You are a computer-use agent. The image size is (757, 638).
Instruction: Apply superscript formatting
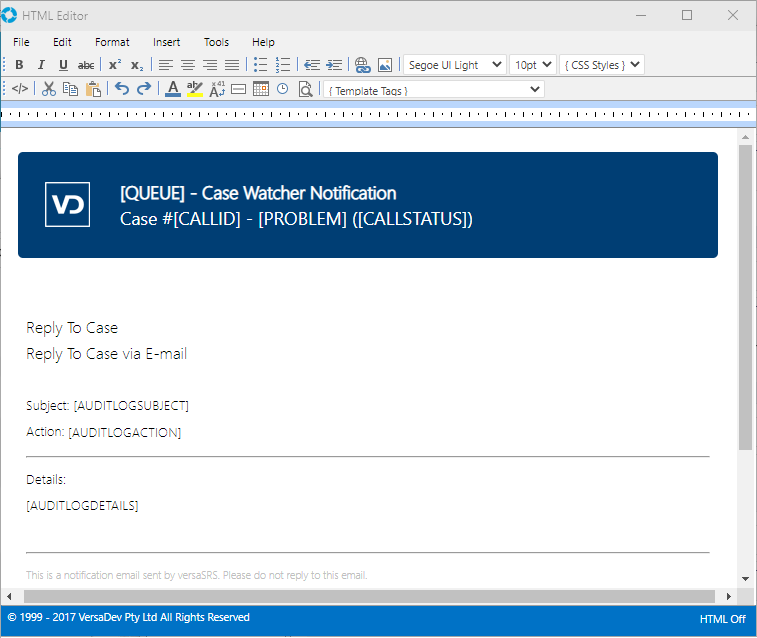(x=115, y=65)
